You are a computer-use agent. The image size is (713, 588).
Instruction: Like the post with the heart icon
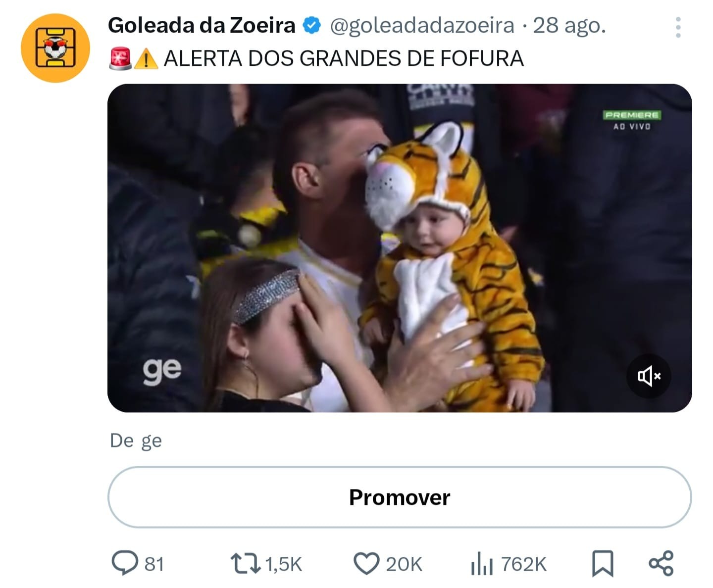click(366, 564)
